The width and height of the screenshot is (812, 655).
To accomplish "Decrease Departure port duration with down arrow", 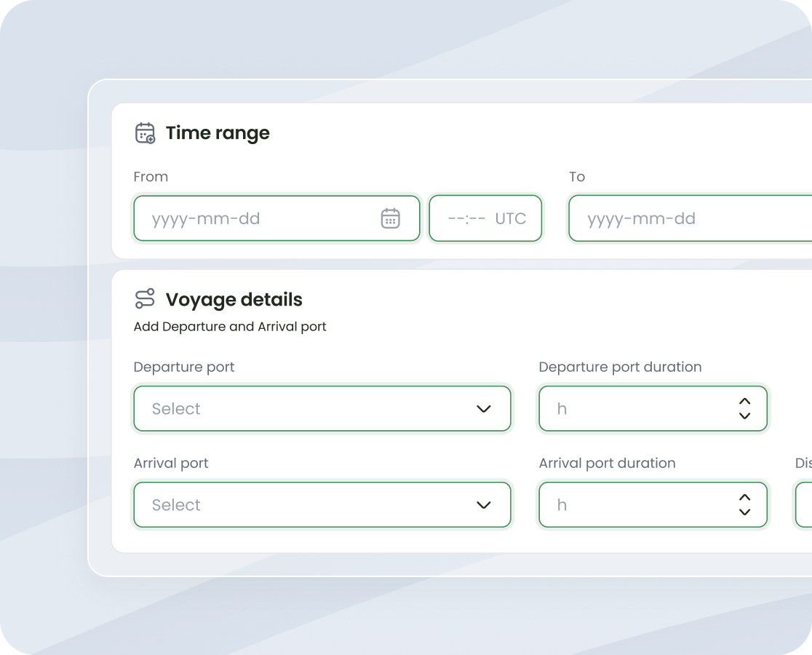I will (744, 416).
